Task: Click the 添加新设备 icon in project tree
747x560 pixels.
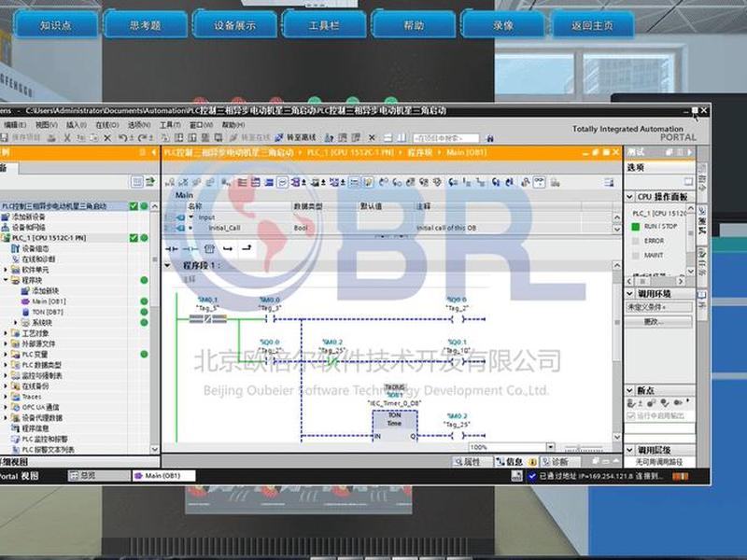Action: coord(6,217)
